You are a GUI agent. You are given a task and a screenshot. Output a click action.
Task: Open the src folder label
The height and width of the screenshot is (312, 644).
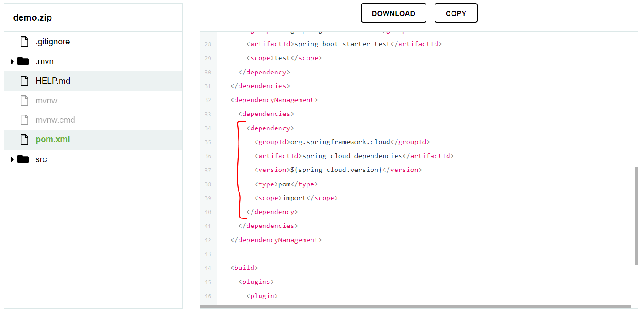[41, 159]
